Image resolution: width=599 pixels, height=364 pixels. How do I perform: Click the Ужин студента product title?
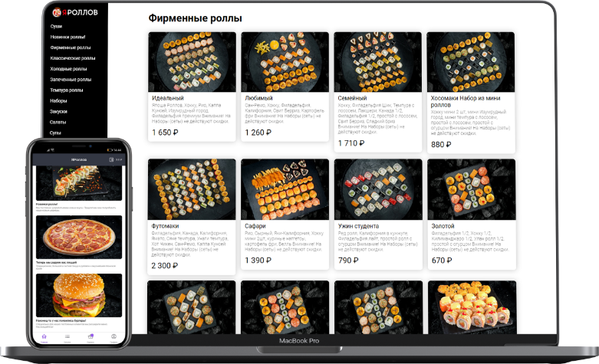pyautogui.click(x=358, y=226)
